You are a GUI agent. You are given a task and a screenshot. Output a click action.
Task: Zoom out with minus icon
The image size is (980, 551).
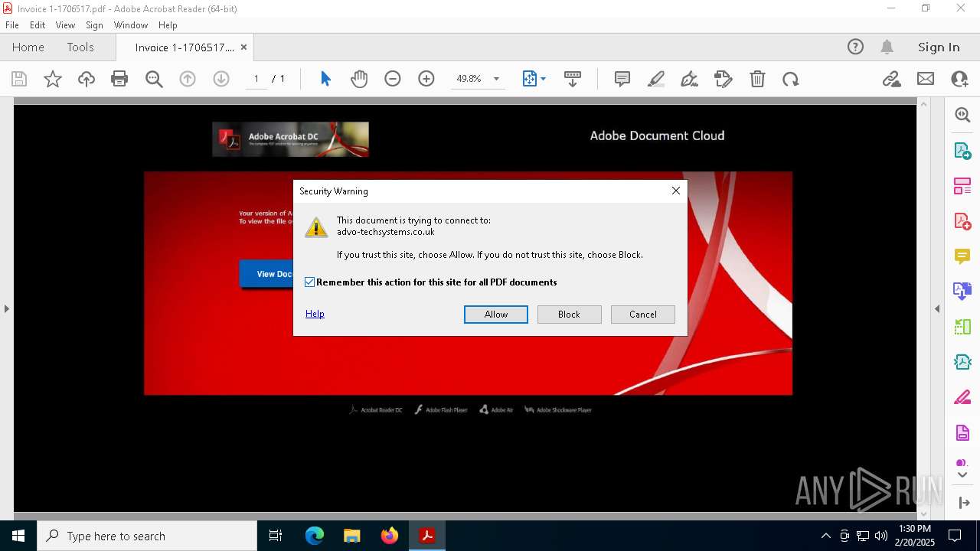[x=393, y=79]
